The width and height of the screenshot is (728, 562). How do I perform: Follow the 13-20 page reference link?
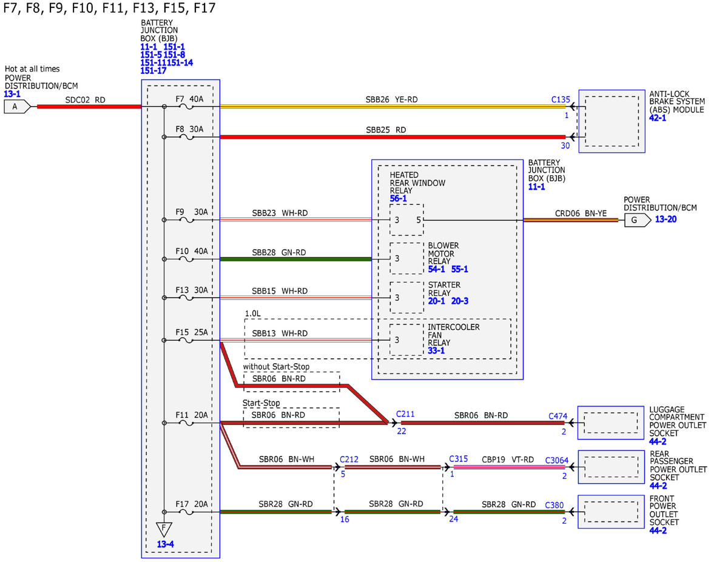coord(666,219)
